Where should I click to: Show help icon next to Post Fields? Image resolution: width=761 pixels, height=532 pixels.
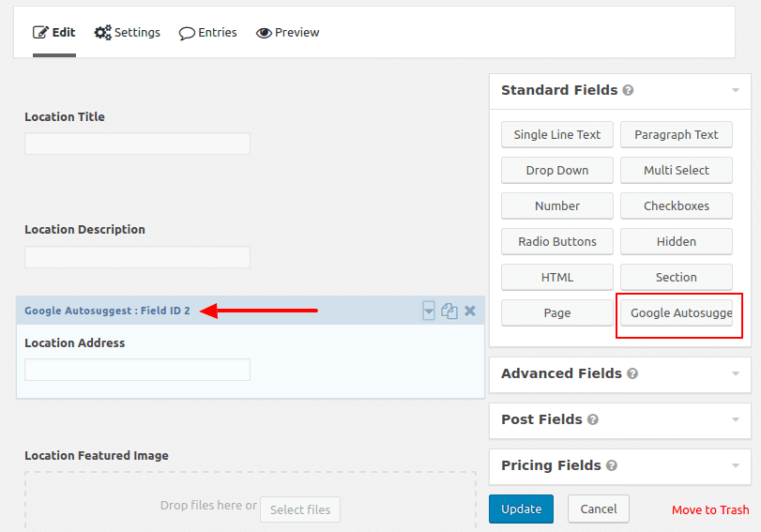click(x=592, y=419)
